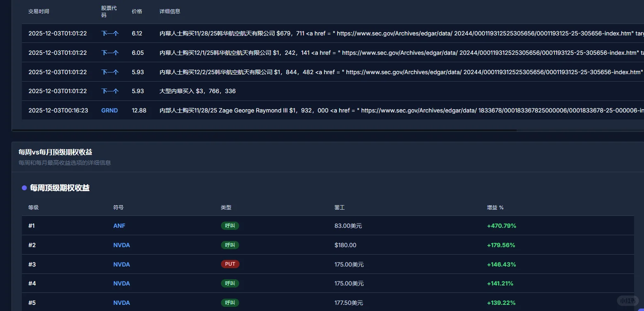
Task: Open the 下一个 link in the 6.12 row
Action: tap(110, 33)
